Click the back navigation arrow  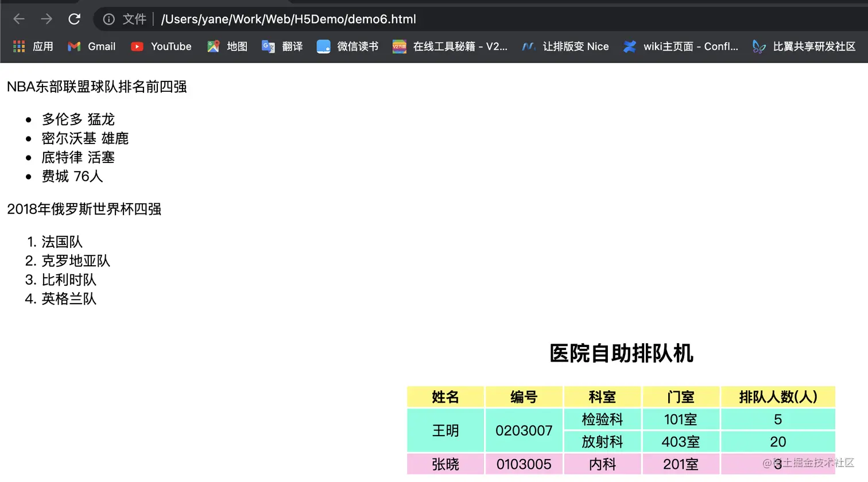point(18,19)
